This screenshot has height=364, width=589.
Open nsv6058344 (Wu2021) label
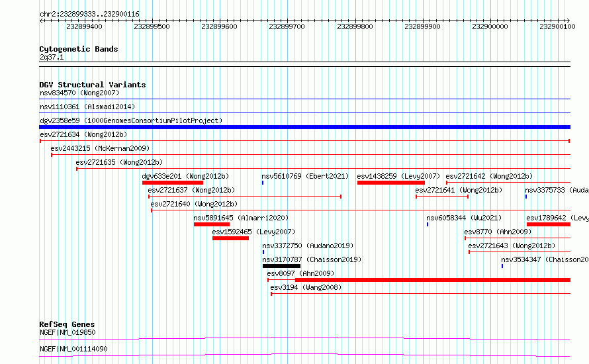tap(464, 218)
